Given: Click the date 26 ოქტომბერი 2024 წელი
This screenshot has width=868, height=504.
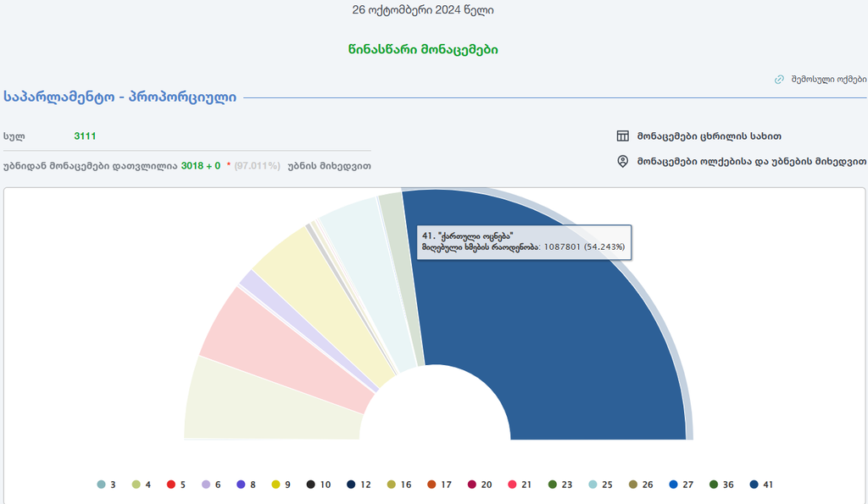Looking at the screenshot, I should pyautogui.click(x=423, y=10).
